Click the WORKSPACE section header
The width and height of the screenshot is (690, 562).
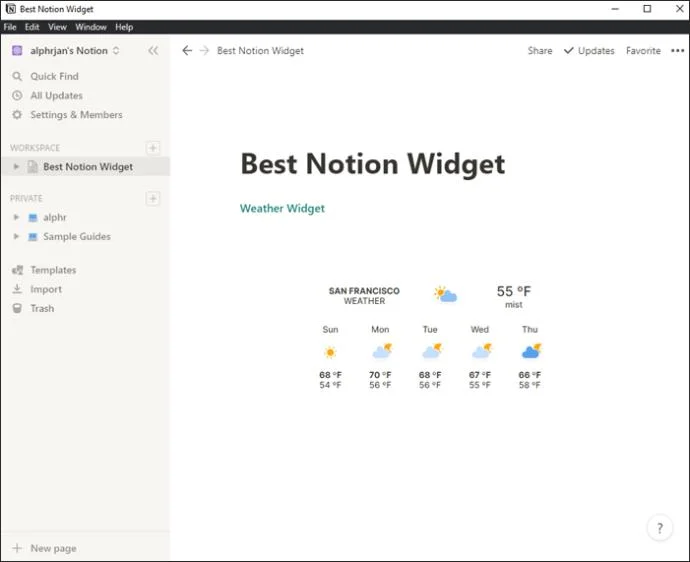[35, 148]
